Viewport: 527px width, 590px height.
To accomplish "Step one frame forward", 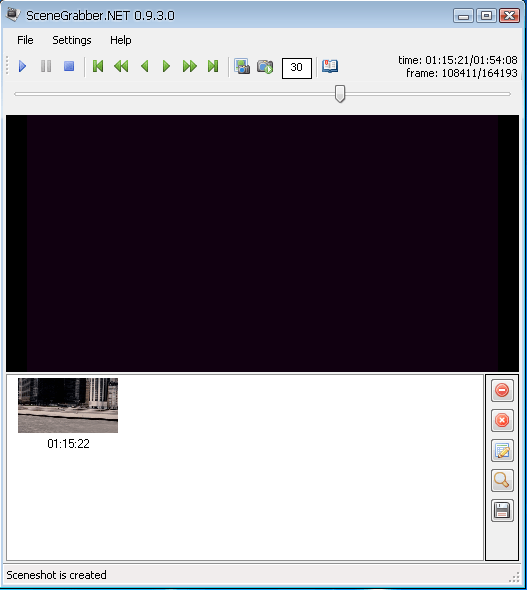I will point(166,67).
